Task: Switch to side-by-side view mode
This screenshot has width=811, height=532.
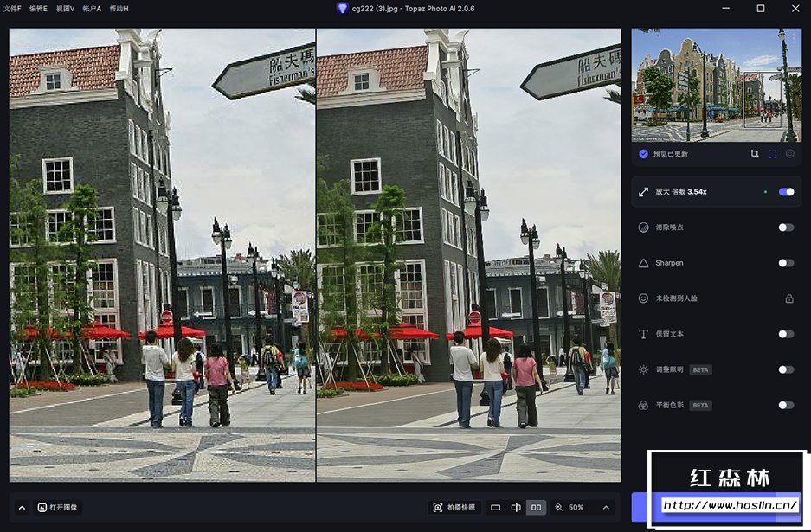Action: pos(537,508)
